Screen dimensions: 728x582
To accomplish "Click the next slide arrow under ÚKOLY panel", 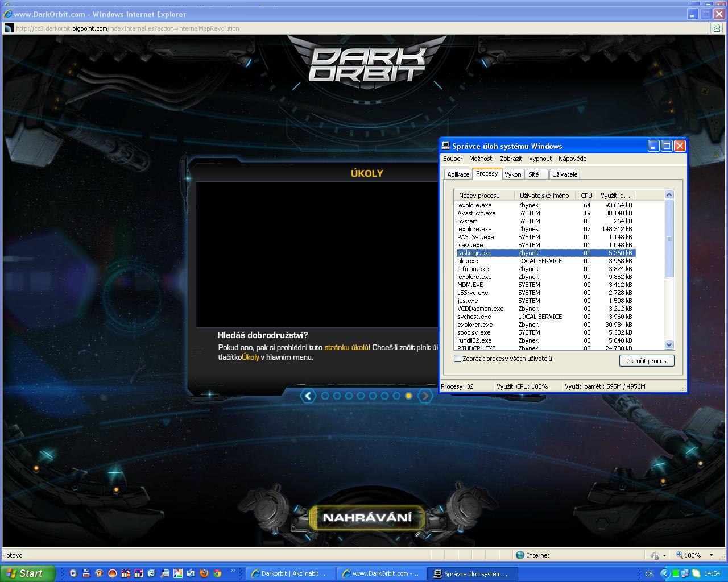I will pyautogui.click(x=425, y=396).
